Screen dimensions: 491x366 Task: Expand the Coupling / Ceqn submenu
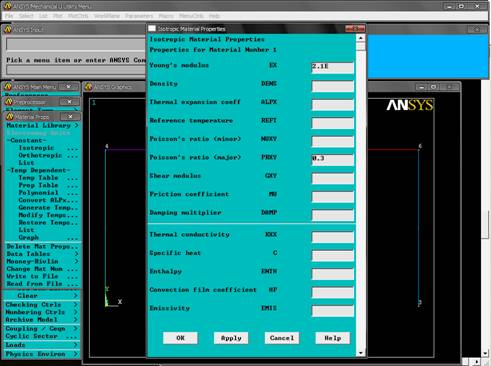click(42, 329)
